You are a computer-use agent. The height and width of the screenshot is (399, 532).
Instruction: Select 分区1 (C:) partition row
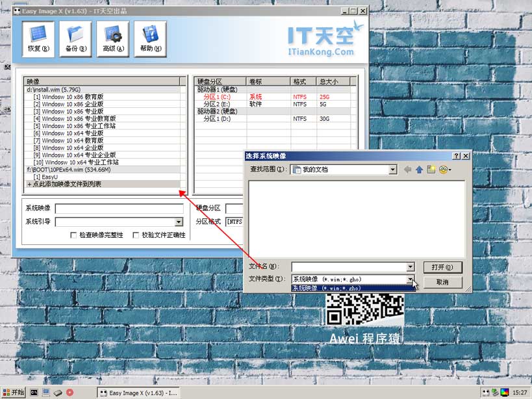pos(275,97)
